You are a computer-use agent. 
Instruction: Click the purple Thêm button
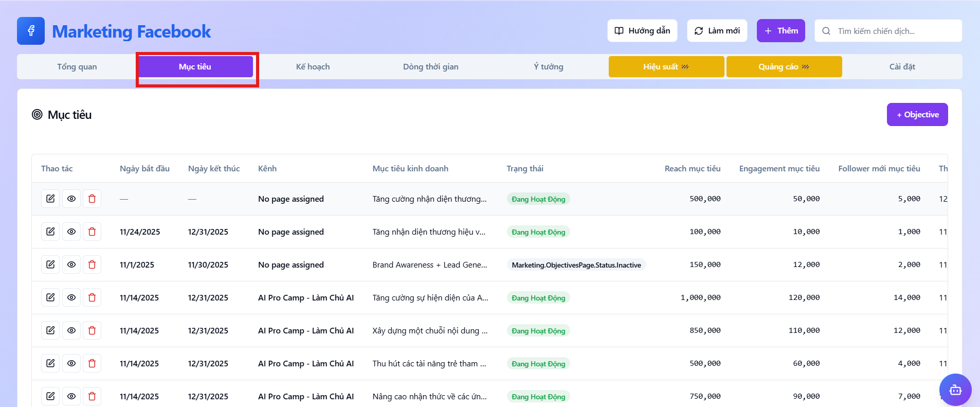pyautogui.click(x=781, y=31)
